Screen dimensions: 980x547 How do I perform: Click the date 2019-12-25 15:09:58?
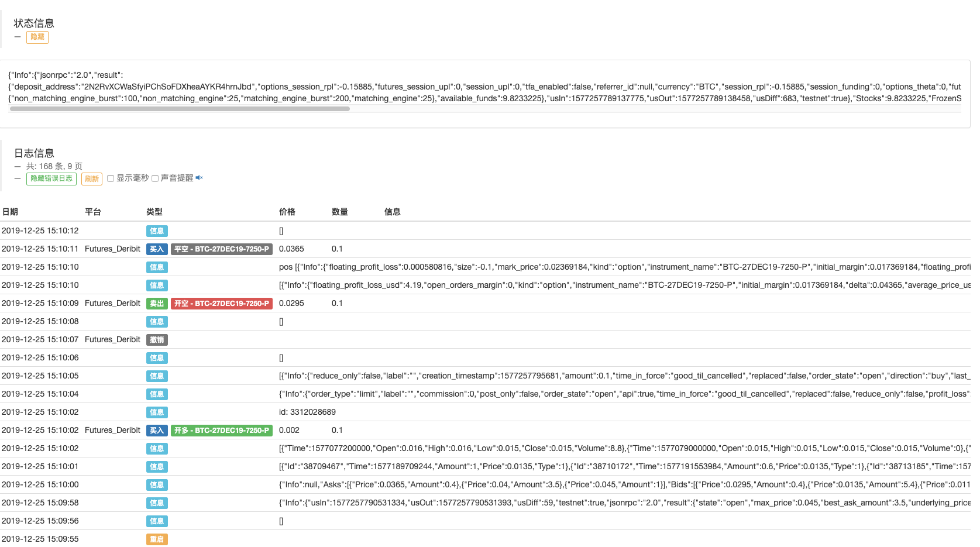40,503
